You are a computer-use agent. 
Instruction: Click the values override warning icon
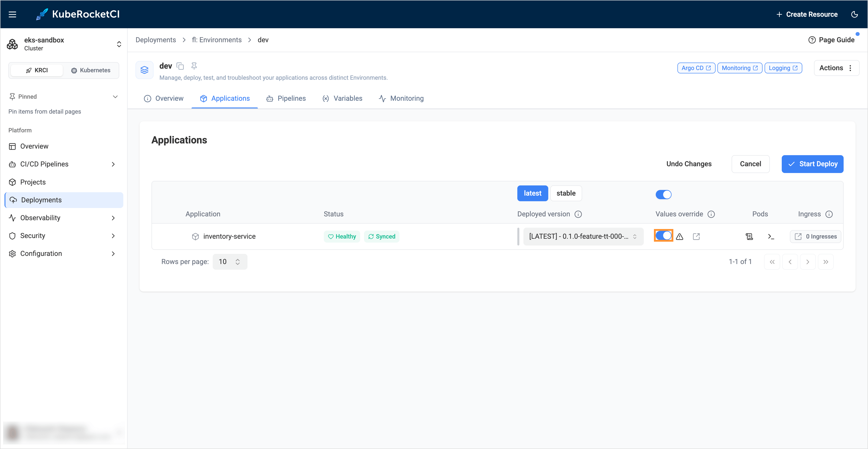pyautogui.click(x=680, y=237)
